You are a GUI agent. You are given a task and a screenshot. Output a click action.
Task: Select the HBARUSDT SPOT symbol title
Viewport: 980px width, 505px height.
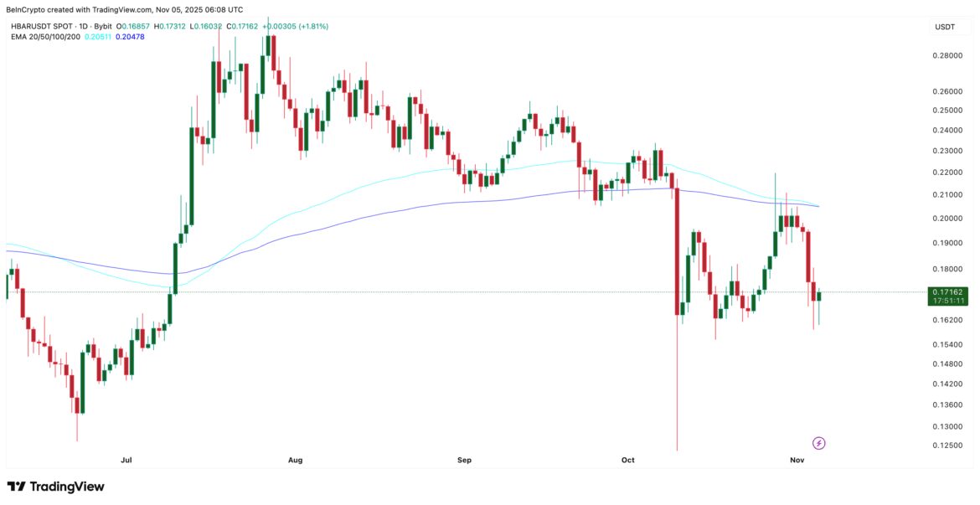tap(53, 27)
